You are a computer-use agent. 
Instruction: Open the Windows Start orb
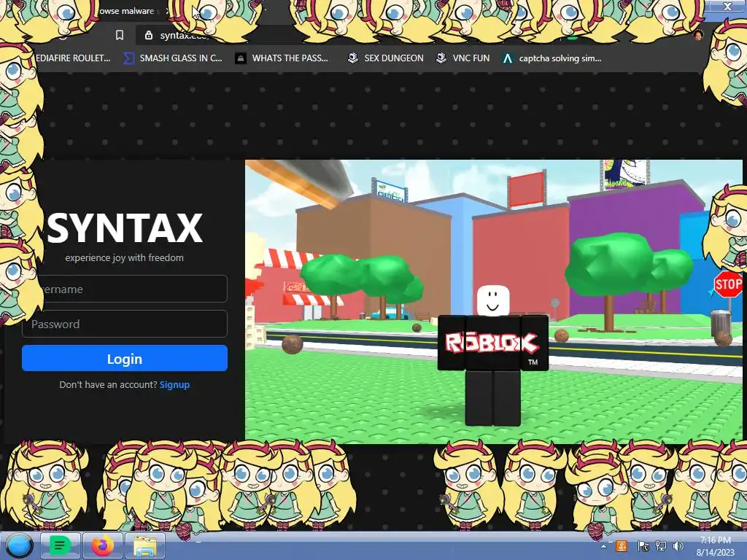19,545
